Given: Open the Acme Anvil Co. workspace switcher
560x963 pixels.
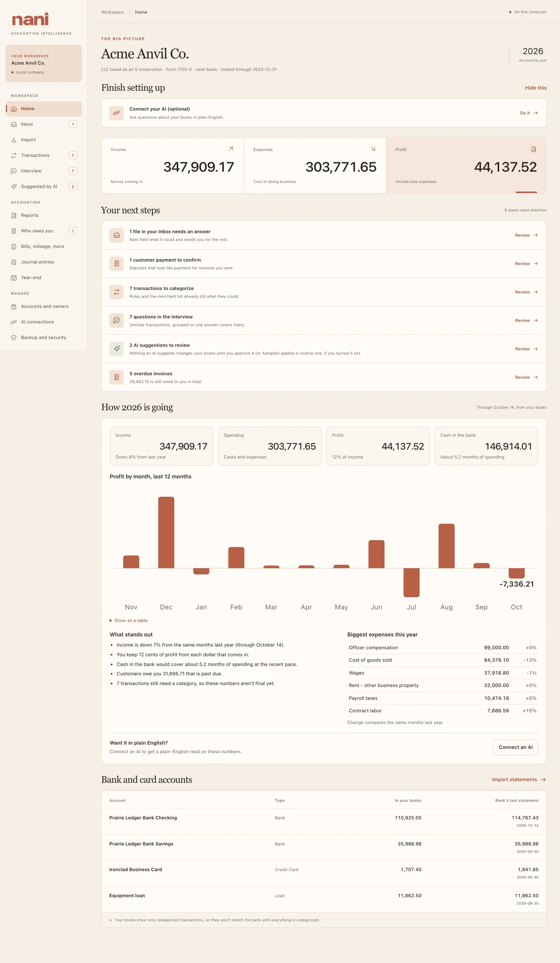Looking at the screenshot, I should [x=43, y=63].
